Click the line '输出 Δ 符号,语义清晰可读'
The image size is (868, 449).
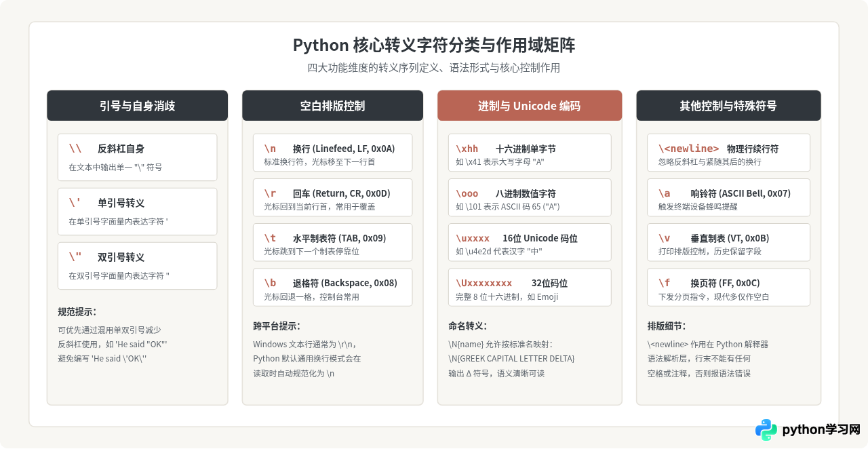pyautogui.click(x=496, y=372)
